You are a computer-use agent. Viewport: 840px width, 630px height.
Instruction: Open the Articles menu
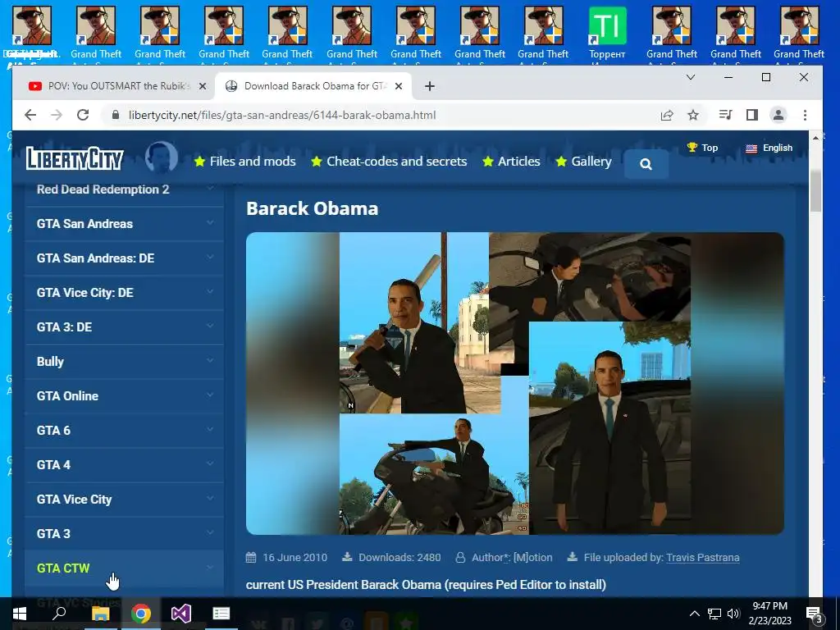[x=511, y=162]
